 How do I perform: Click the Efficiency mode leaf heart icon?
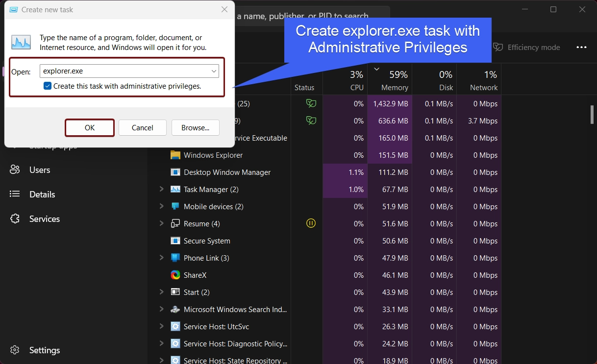498,48
